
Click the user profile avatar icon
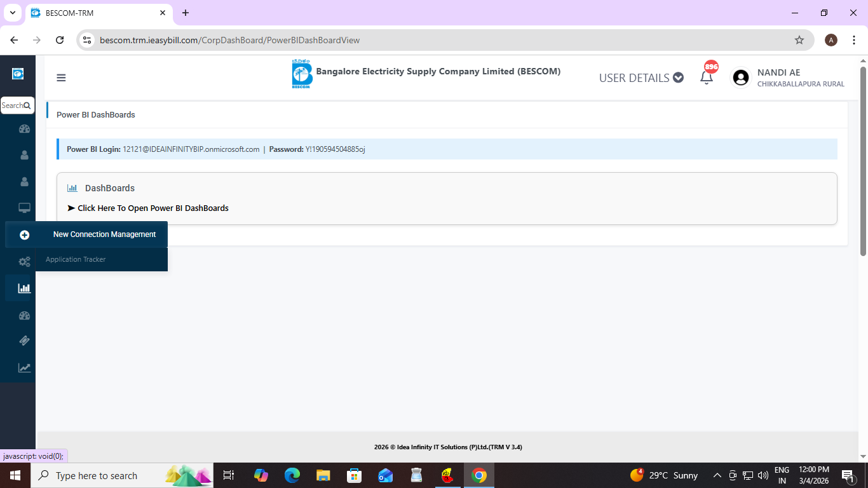(740, 78)
